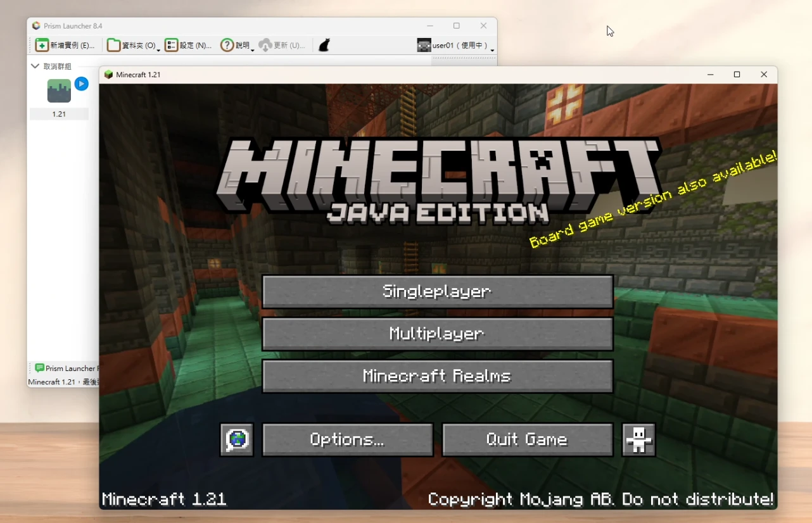Image resolution: width=812 pixels, height=523 pixels.
Task: Select the 1.21 instance grass block icon
Action: pos(59,91)
